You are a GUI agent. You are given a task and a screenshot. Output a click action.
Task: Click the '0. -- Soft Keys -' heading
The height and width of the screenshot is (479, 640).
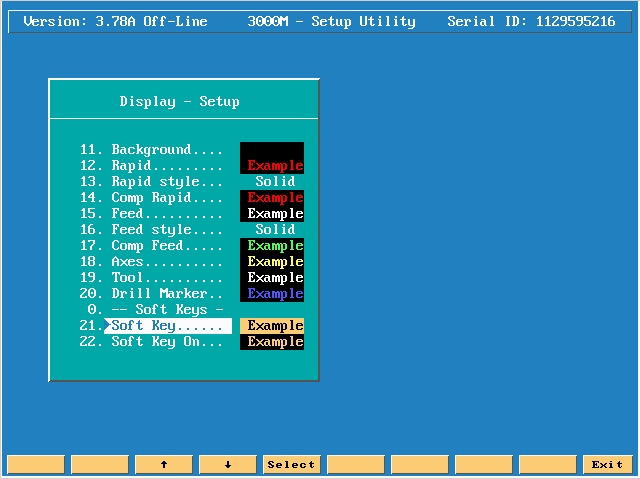[x=155, y=310]
